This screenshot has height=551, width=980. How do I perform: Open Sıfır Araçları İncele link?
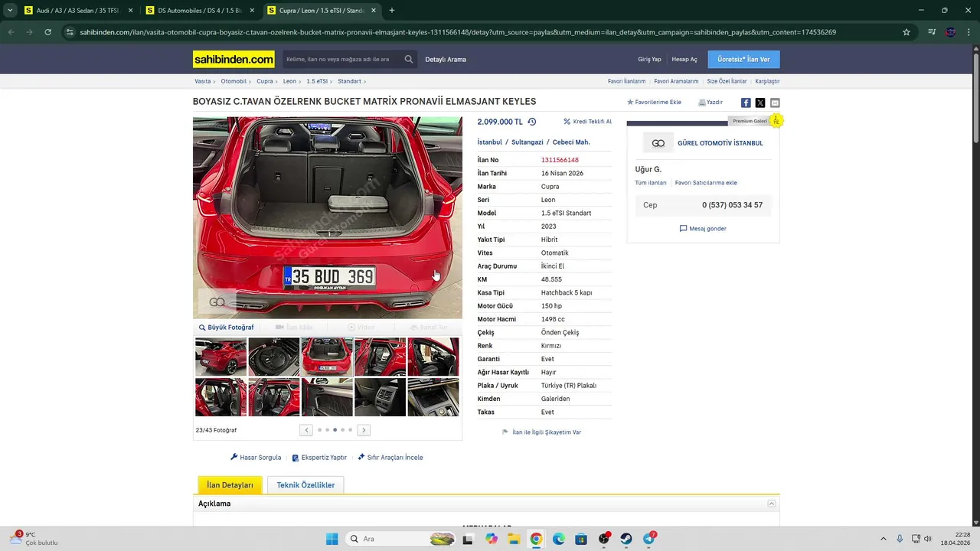390,458
